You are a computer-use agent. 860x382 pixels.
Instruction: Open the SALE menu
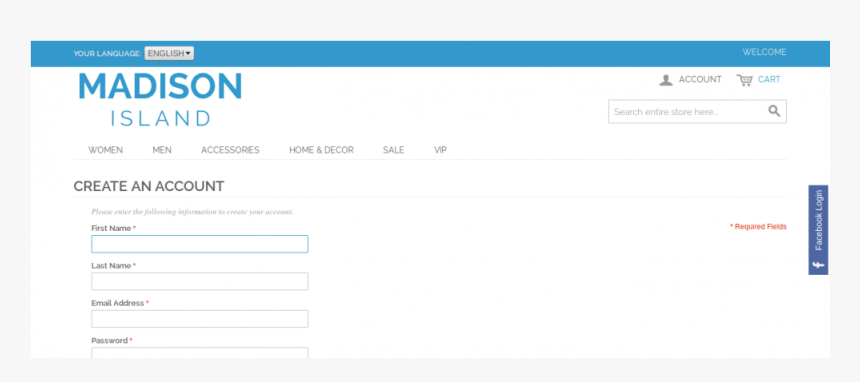(393, 150)
